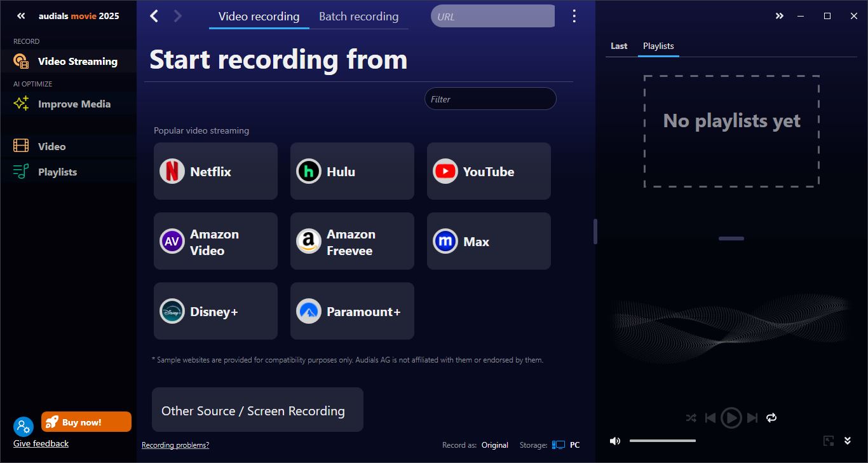Open the Recording problems? link
The height and width of the screenshot is (463, 868).
pyautogui.click(x=175, y=445)
